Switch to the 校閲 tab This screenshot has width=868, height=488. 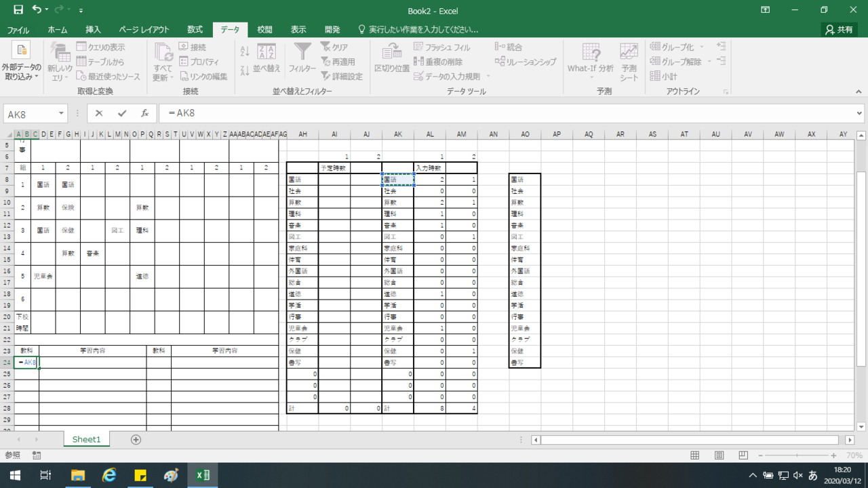(264, 30)
